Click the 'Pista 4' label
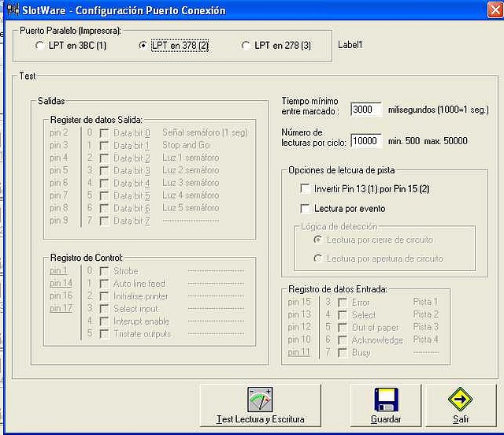The image size is (504, 435). tap(425, 340)
